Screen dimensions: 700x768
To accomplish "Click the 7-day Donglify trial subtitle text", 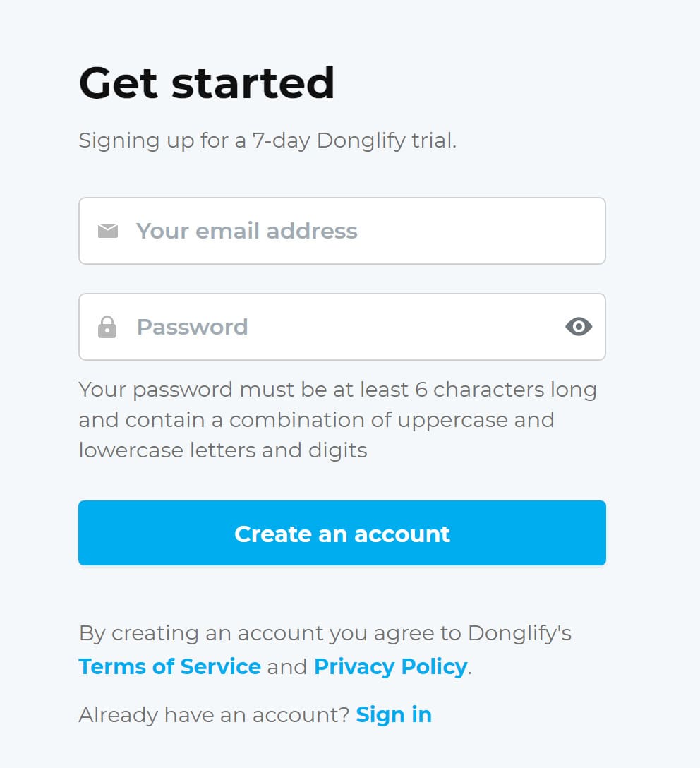I will click(267, 140).
